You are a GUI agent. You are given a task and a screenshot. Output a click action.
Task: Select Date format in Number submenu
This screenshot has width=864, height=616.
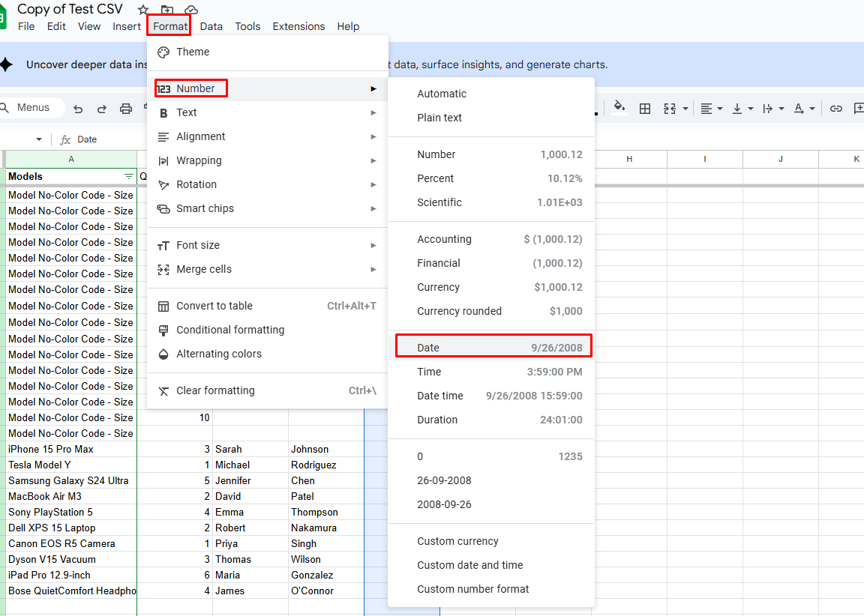tap(493, 348)
